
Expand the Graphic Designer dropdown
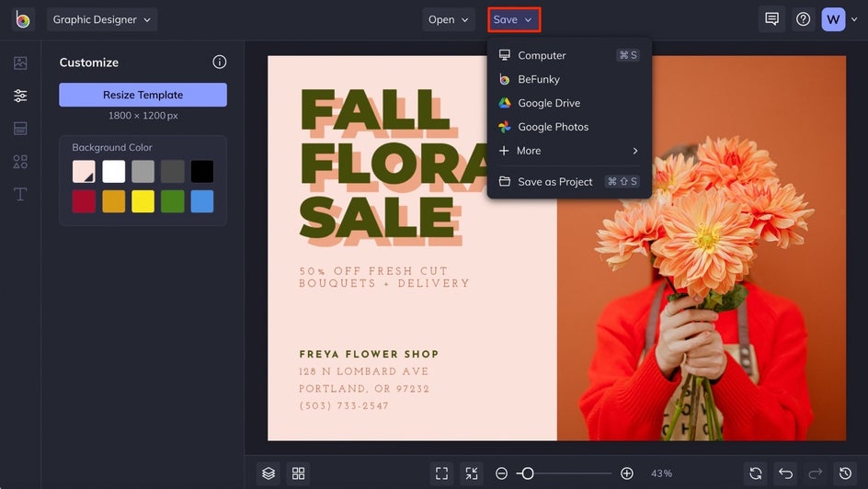point(102,19)
